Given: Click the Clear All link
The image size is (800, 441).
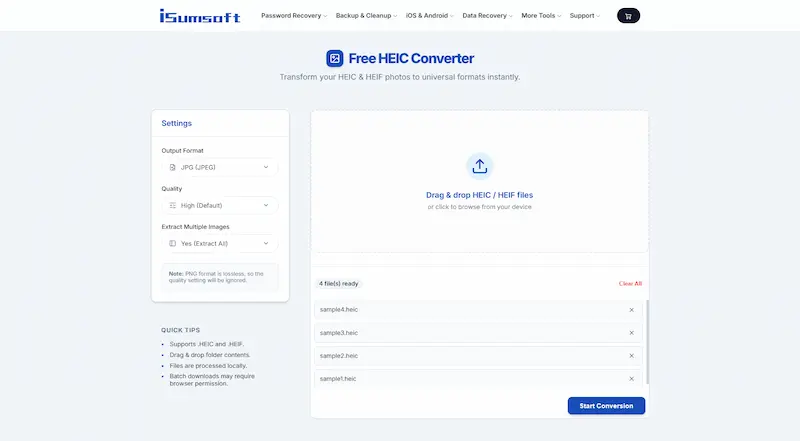Looking at the screenshot, I should click(x=630, y=284).
